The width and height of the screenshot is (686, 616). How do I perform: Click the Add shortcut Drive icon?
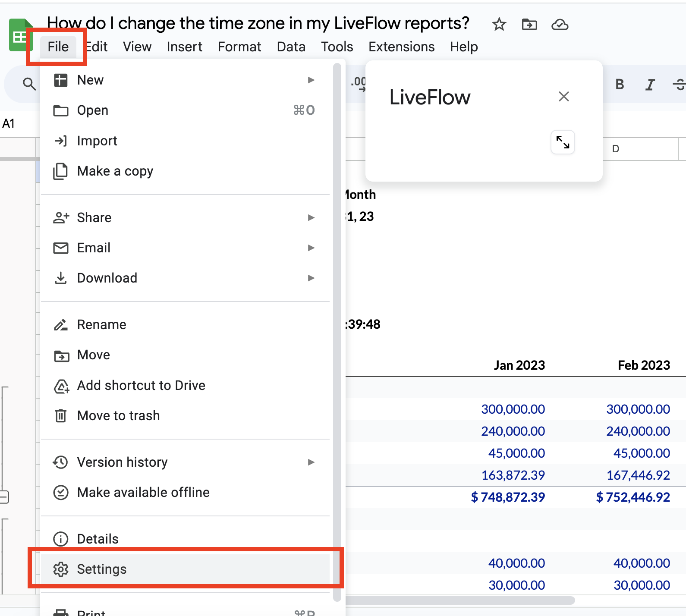click(x=61, y=387)
